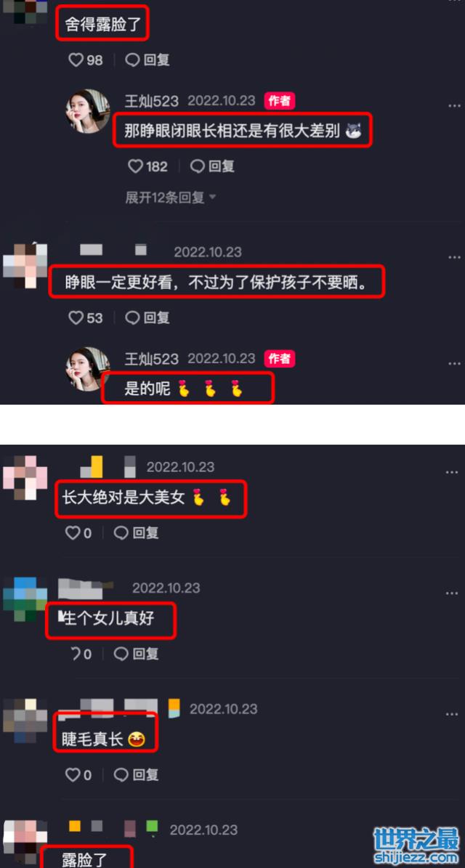Reply to the comment 舍得露脸了
465x868 pixels.
[147, 60]
